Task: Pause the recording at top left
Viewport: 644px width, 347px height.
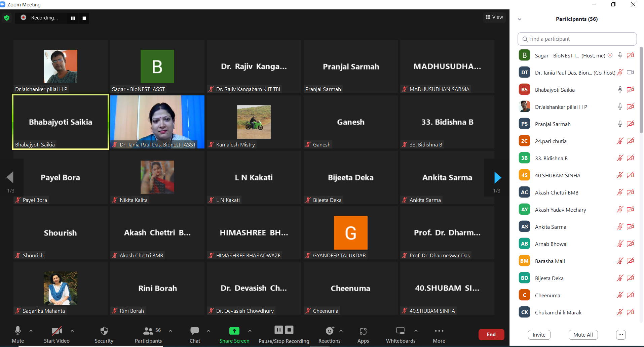Action: coord(73,18)
